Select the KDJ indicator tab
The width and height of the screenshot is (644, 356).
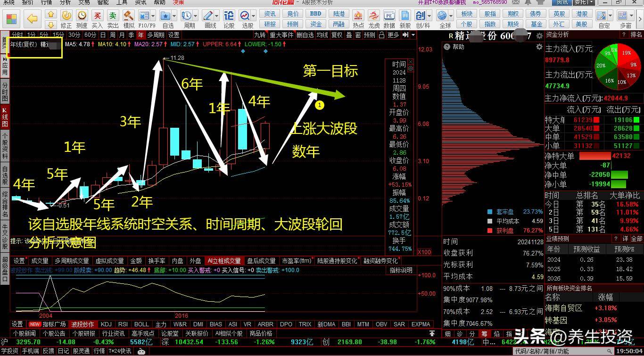106,324
